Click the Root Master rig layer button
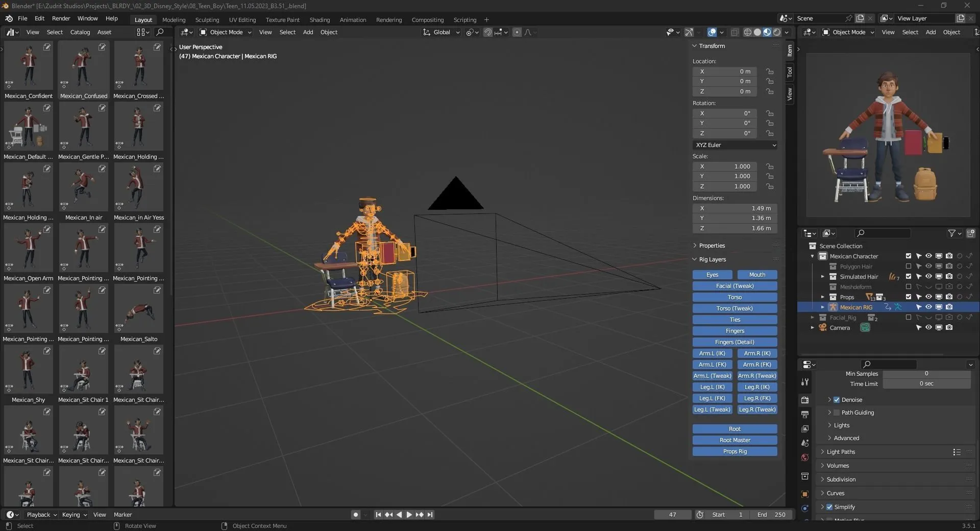The width and height of the screenshot is (980, 531). pyautogui.click(x=734, y=440)
